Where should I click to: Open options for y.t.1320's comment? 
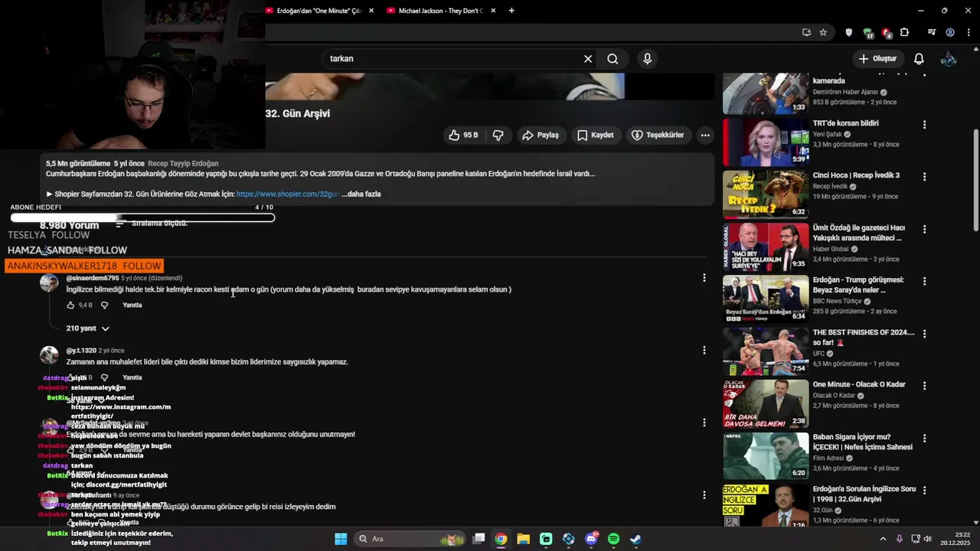704,350
